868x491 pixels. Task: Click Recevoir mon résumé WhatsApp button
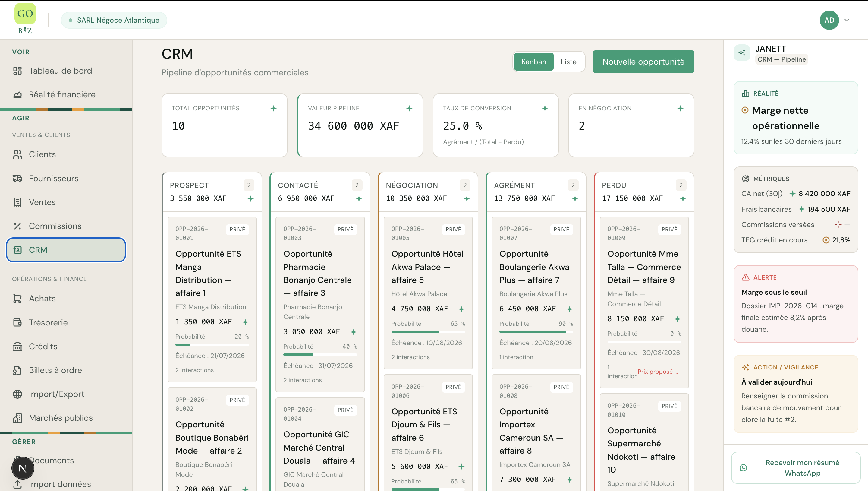(796, 468)
